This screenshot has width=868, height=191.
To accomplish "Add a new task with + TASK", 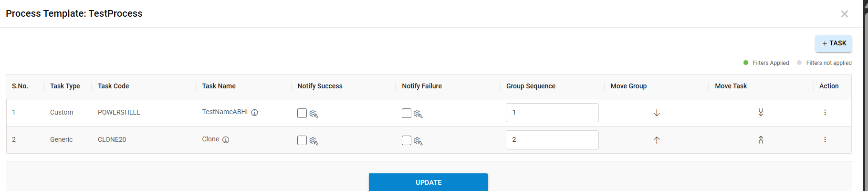I will [x=834, y=43].
